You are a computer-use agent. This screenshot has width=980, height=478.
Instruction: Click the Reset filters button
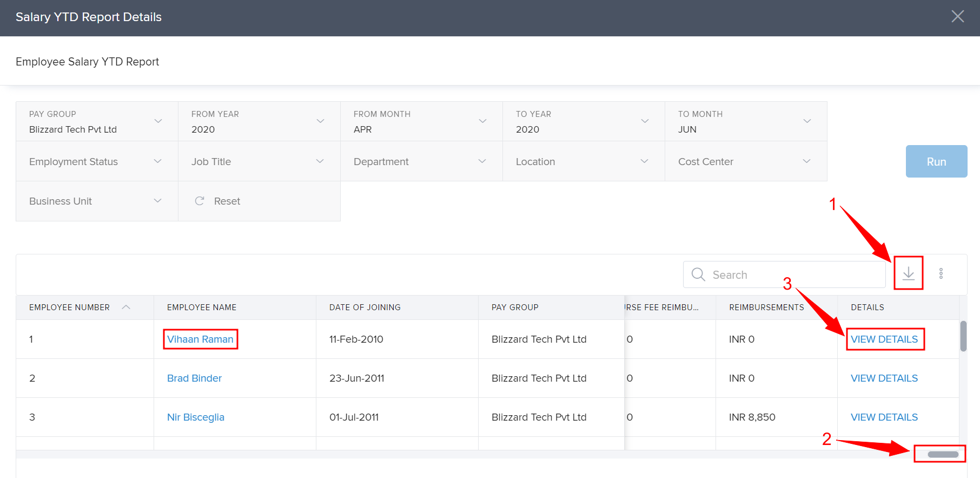[x=259, y=201]
